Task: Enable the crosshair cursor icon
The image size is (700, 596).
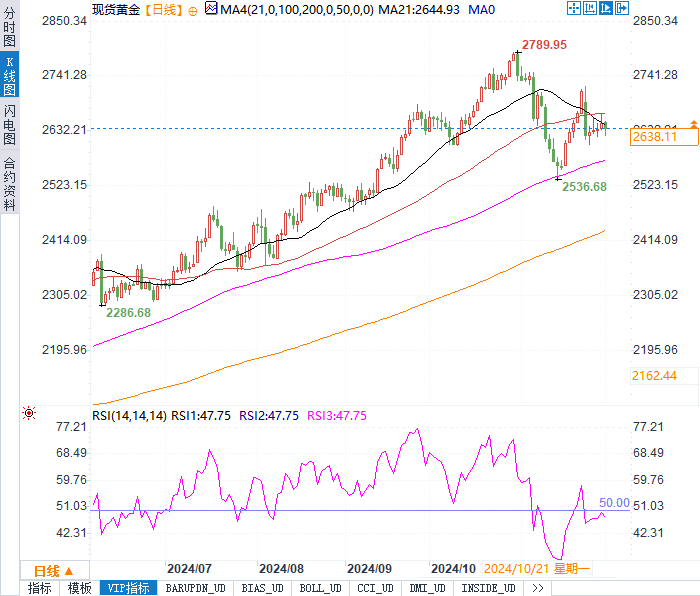Action: click(x=574, y=8)
